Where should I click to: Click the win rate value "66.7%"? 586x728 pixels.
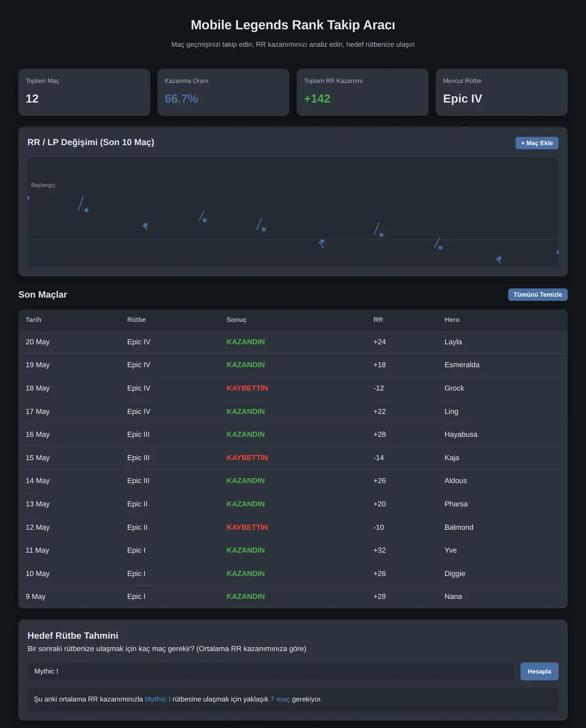181,99
